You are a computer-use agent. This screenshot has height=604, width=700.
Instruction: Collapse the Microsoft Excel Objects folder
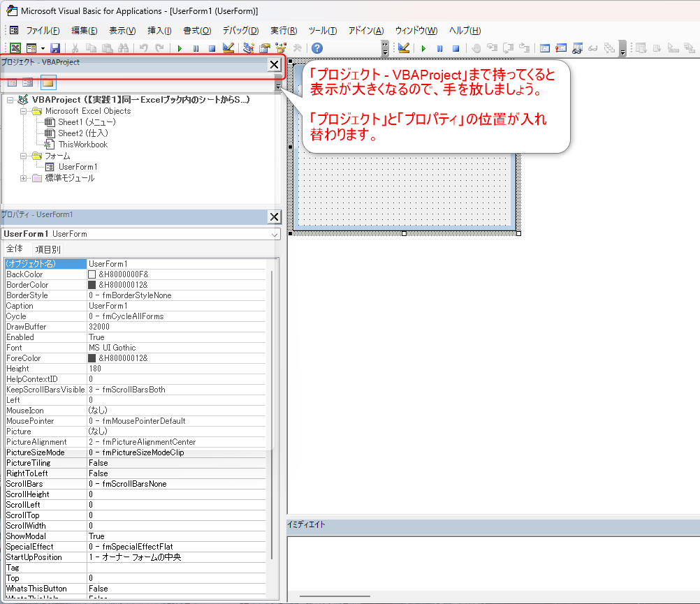[23, 111]
